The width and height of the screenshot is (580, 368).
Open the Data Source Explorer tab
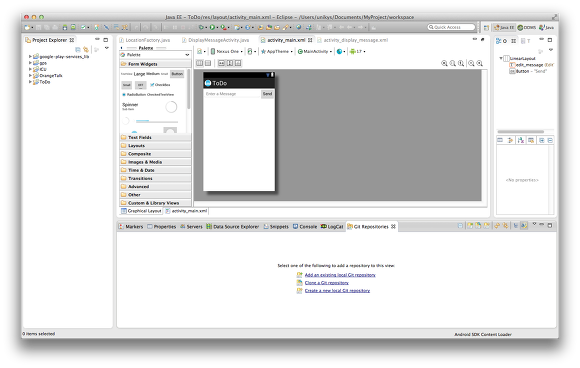pos(233,226)
